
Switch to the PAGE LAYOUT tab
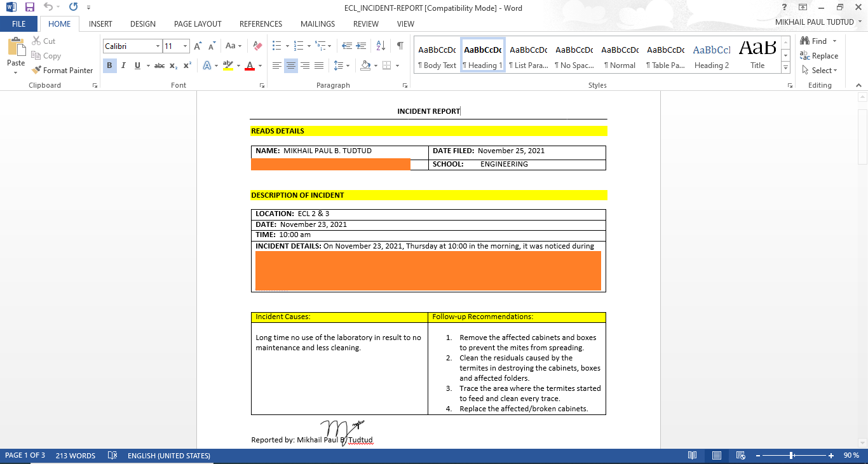click(x=198, y=24)
